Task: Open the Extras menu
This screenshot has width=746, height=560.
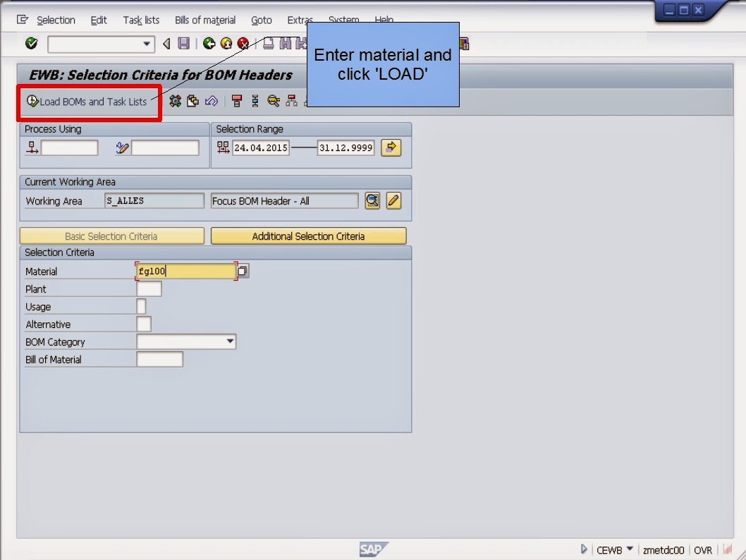Action: [x=299, y=20]
